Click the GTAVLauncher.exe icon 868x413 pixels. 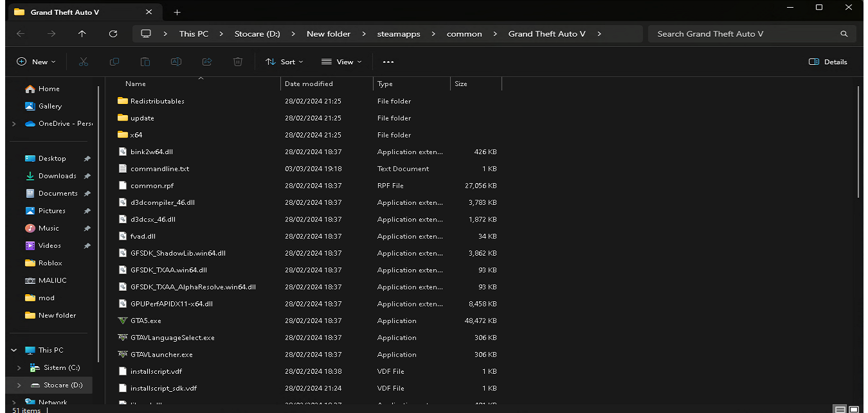point(123,355)
